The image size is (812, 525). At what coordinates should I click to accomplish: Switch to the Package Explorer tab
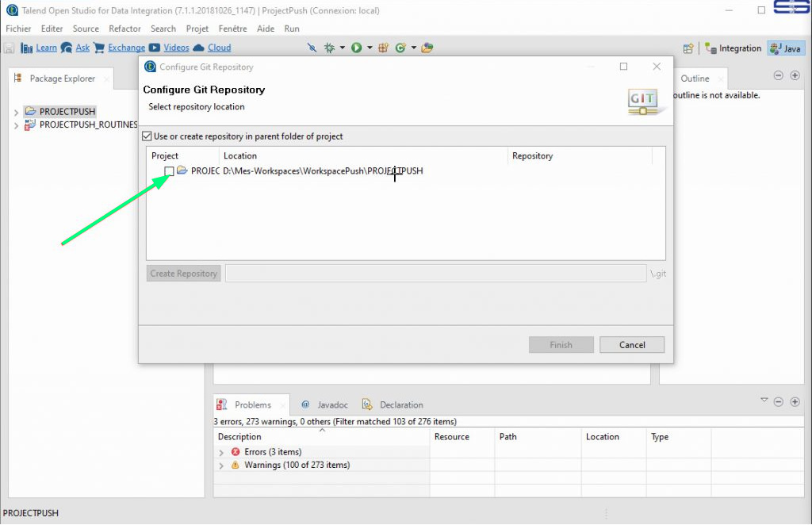click(x=61, y=79)
